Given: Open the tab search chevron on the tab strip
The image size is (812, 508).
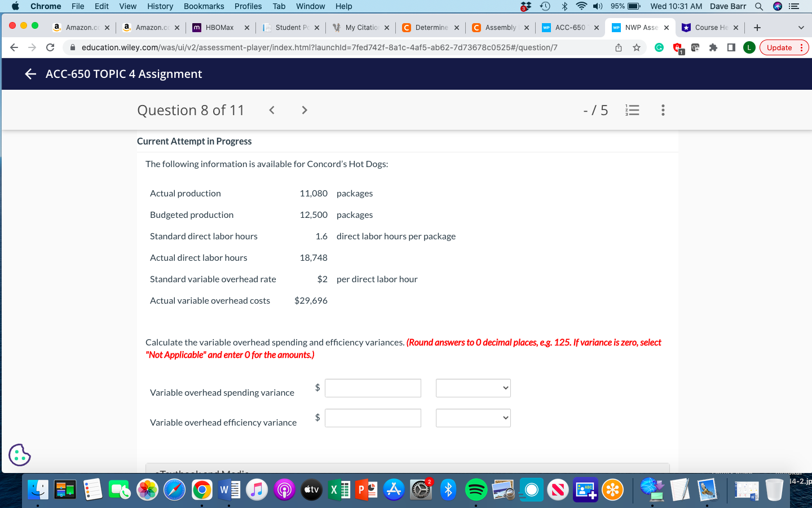Looking at the screenshot, I should click(801, 27).
